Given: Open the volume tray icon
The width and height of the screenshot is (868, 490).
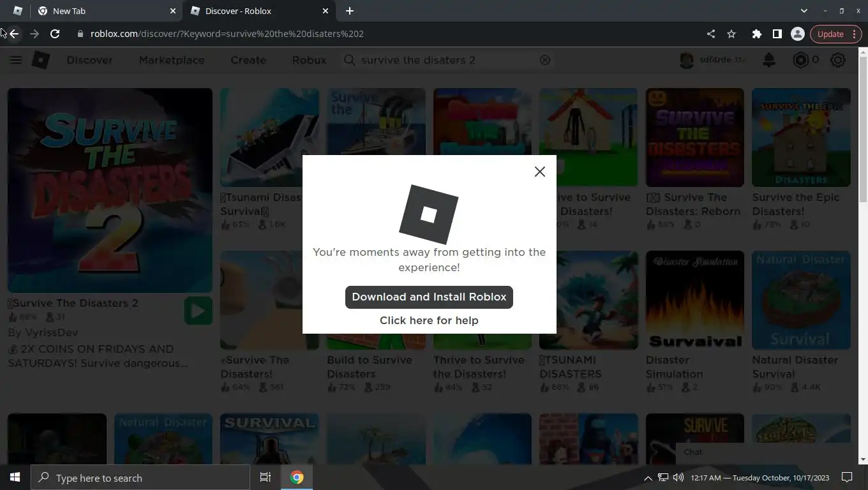Looking at the screenshot, I should pos(678,477).
